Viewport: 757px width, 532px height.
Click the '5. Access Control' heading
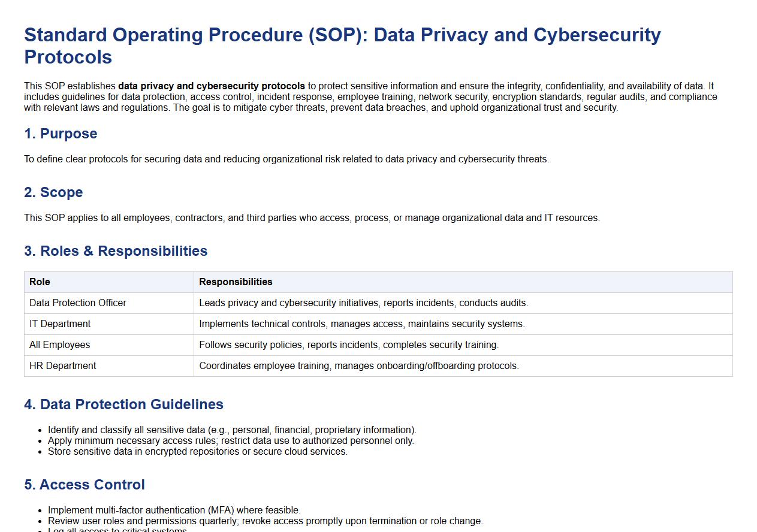[85, 485]
